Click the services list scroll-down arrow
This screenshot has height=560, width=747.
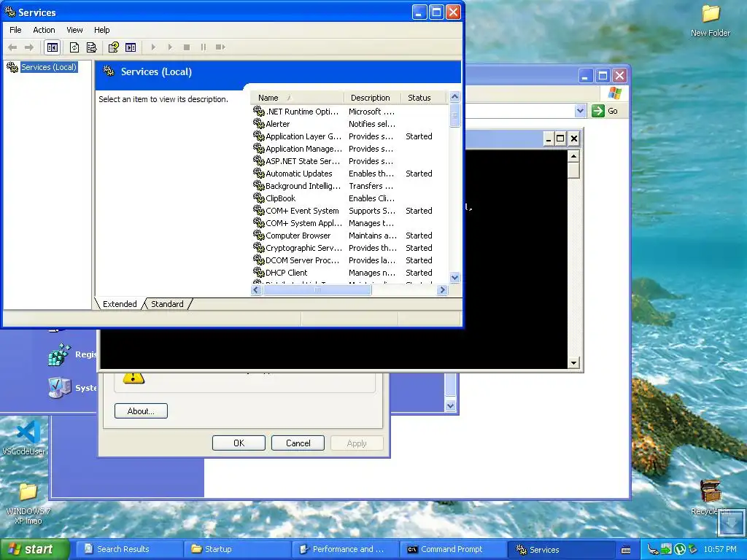455,278
